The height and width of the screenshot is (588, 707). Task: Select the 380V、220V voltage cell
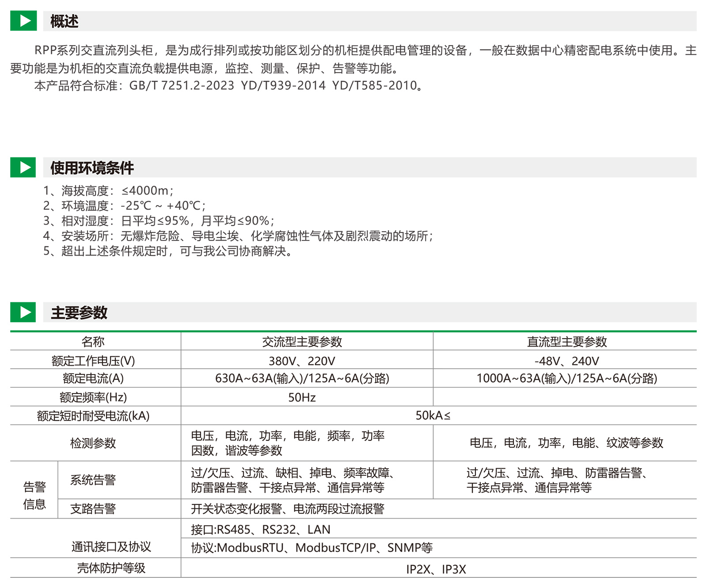click(x=302, y=361)
